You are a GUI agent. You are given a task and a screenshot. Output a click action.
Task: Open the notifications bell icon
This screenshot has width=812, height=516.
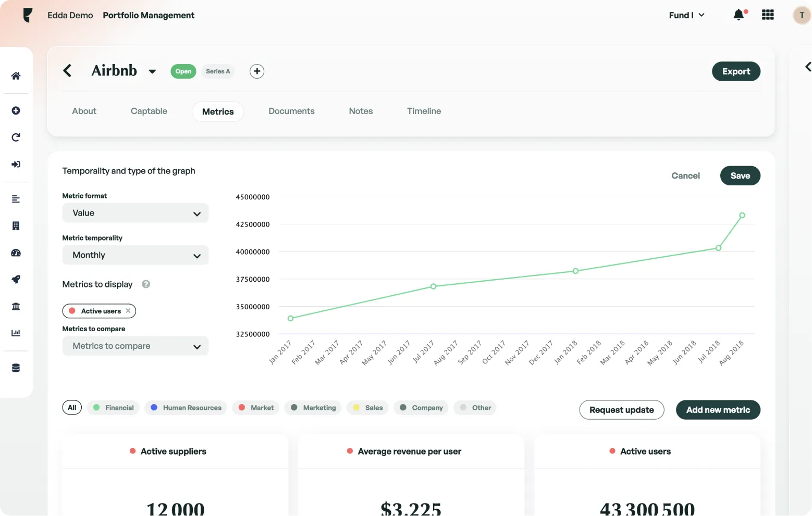[738, 15]
